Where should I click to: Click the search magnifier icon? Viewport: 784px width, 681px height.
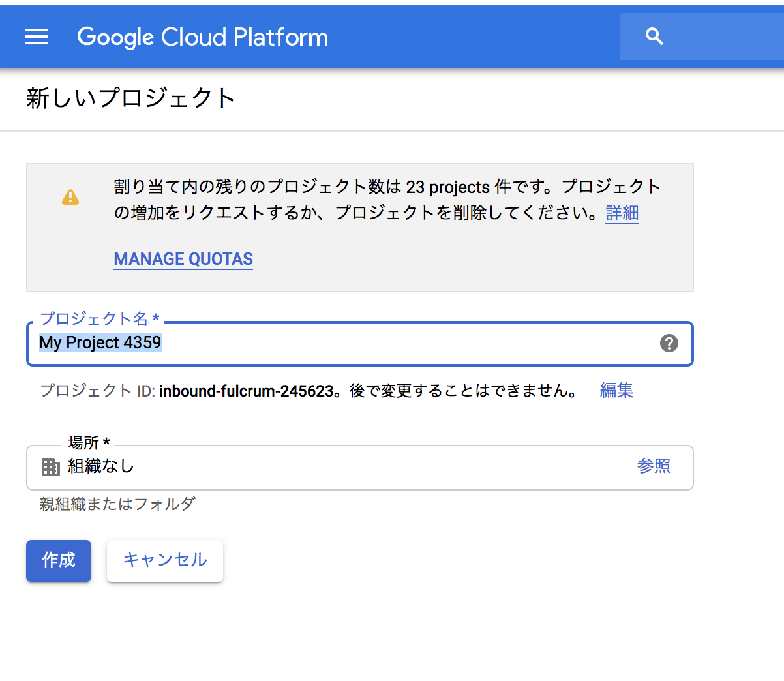click(654, 37)
